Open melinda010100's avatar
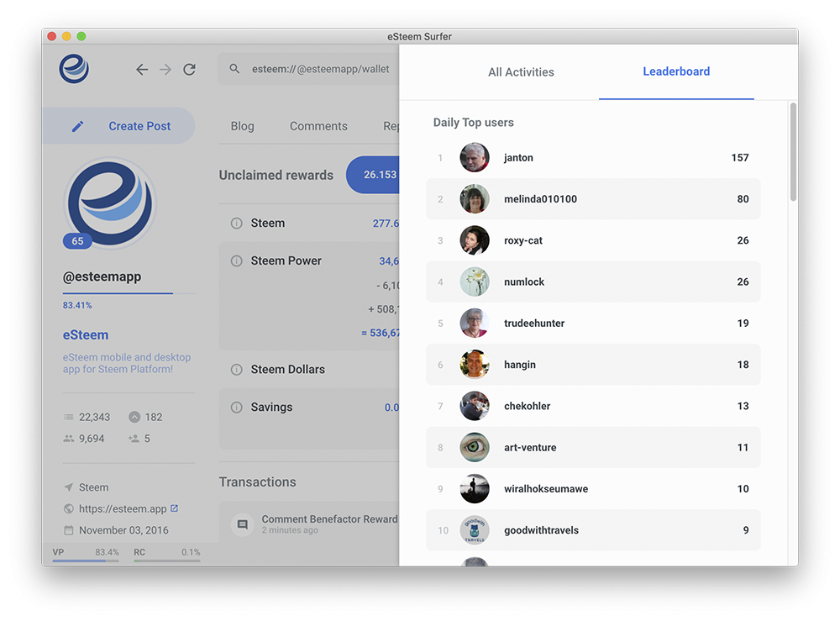The image size is (840, 621). click(x=475, y=199)
